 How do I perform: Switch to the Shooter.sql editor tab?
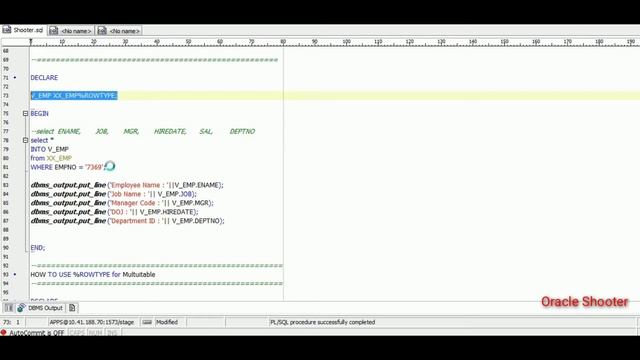point(23,30)
